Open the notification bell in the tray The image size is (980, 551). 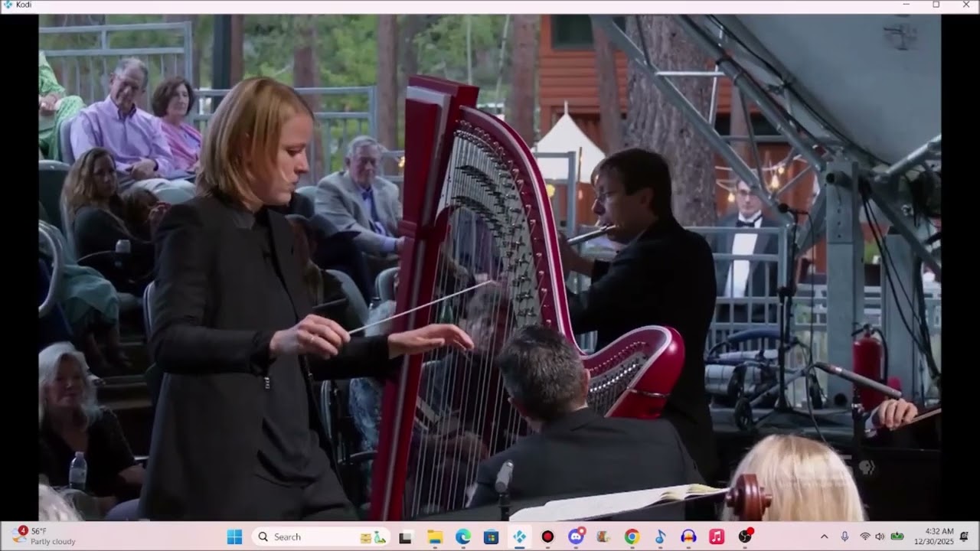964,536
